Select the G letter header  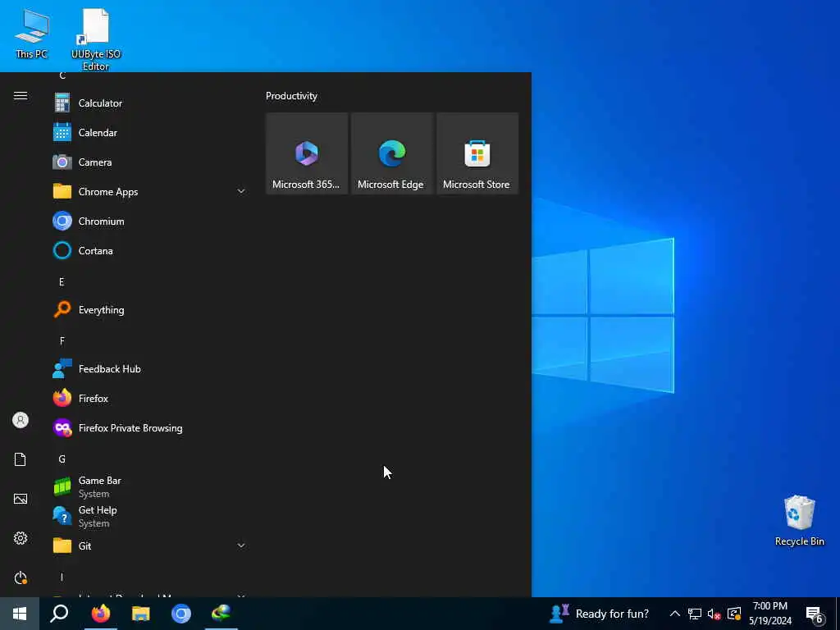click(x=62, y=459)
